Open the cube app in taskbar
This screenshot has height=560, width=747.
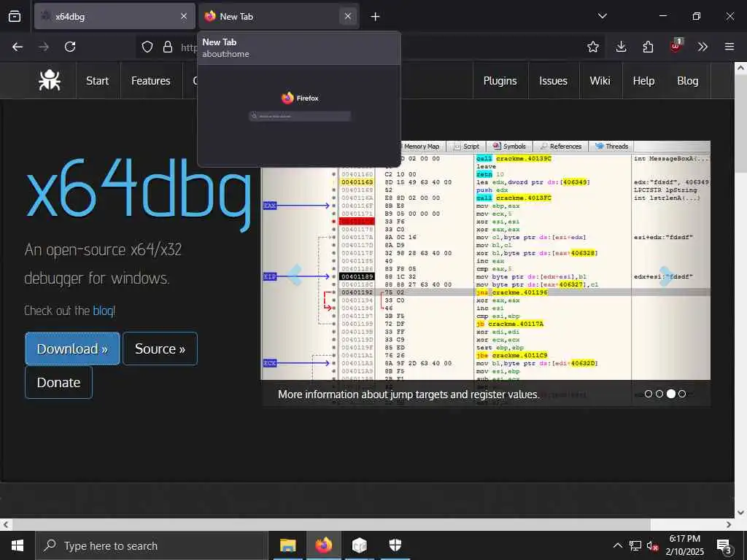360,545
